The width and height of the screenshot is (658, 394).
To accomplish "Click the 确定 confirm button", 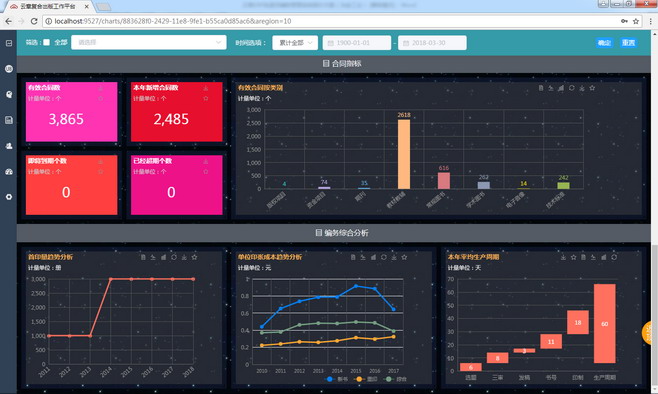I will point(604,43).
